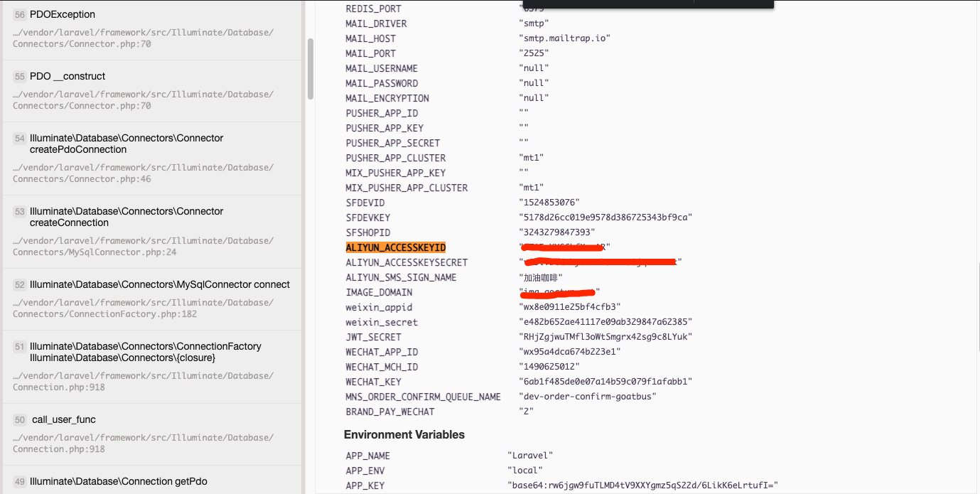
Task: Click the SFDEVKEY value string
Action: pyautogui.click(x=605, y=218)
